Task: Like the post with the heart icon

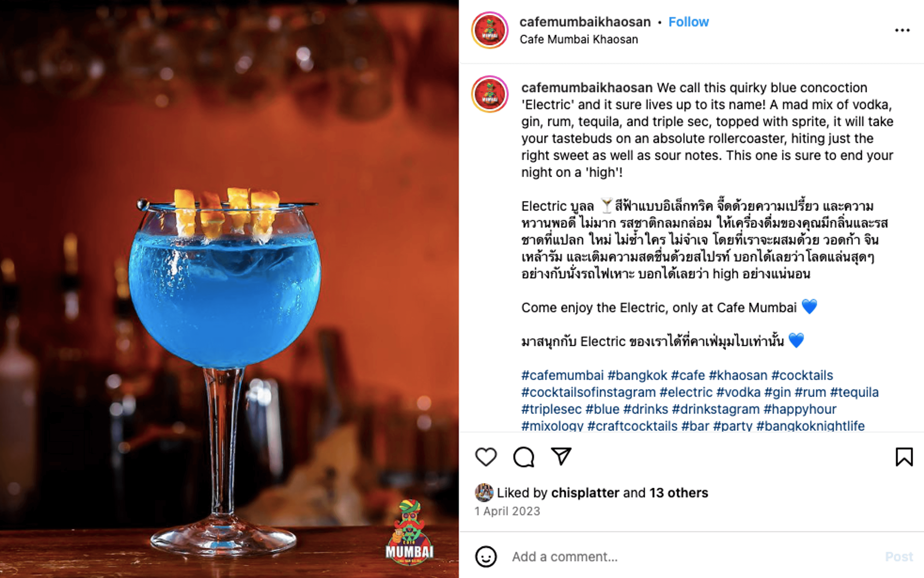Action: pyautogui.click(x=486, y=457)
